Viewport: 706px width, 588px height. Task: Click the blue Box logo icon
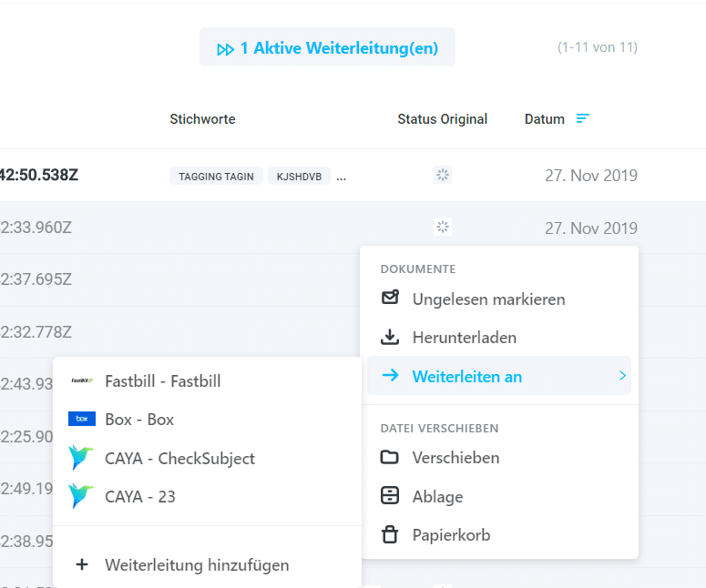[x=82, y=419]
